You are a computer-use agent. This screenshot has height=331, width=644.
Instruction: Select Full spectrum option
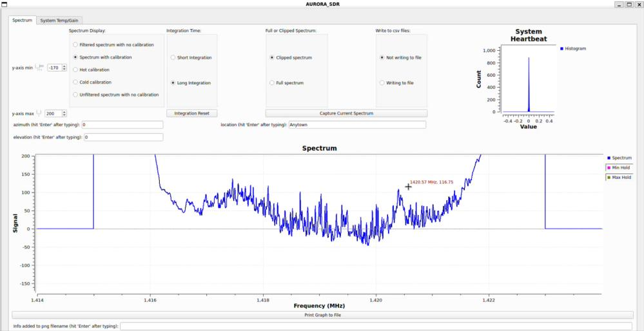click(x=286, y=83)
